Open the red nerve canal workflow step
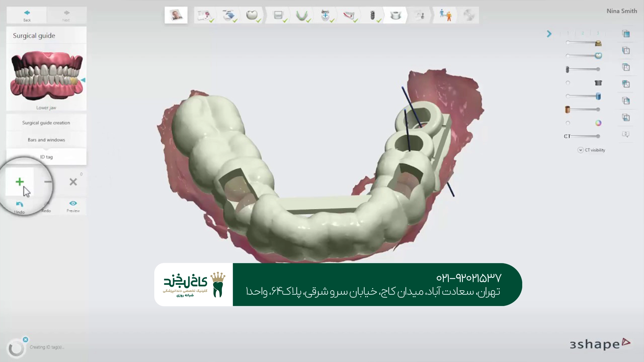Viewport: 644px width, 362px height. (349, 15)
